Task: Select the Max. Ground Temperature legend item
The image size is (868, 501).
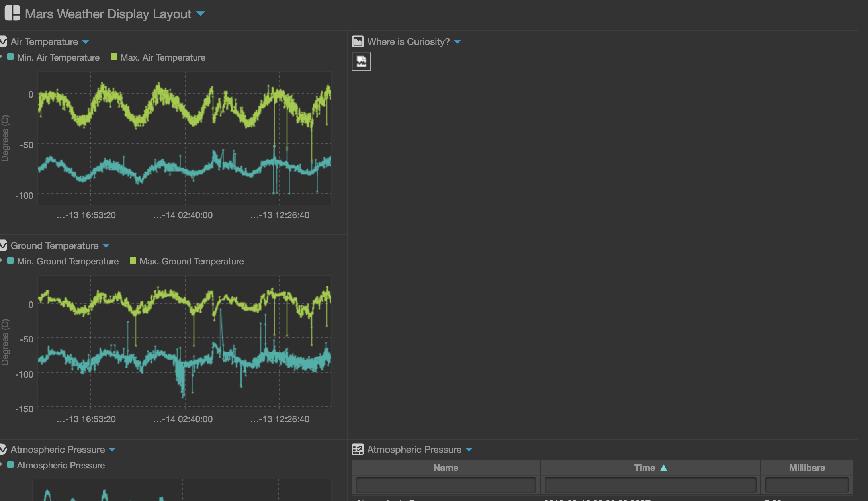Action: pyautogui.click(x=191, y=261)
